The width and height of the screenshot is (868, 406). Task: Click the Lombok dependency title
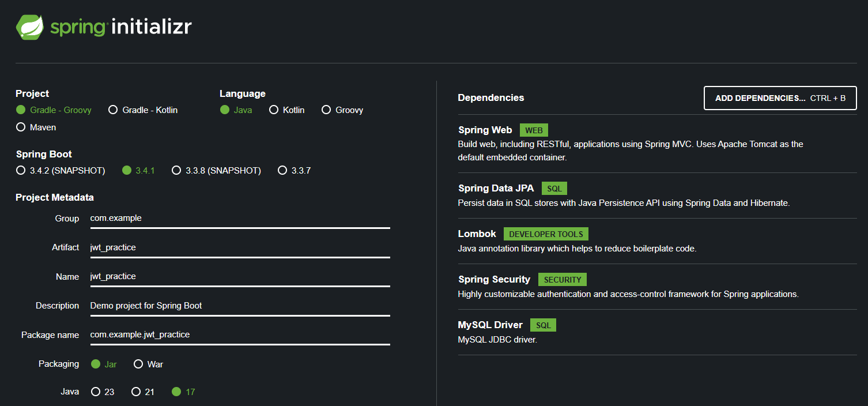point(477,234)
